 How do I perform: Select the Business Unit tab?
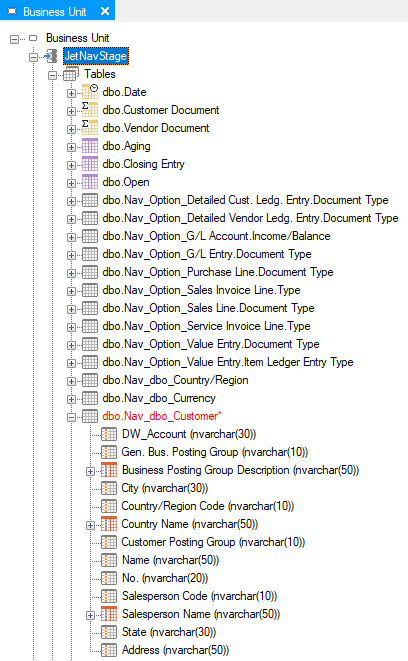[x=54, y=12]
